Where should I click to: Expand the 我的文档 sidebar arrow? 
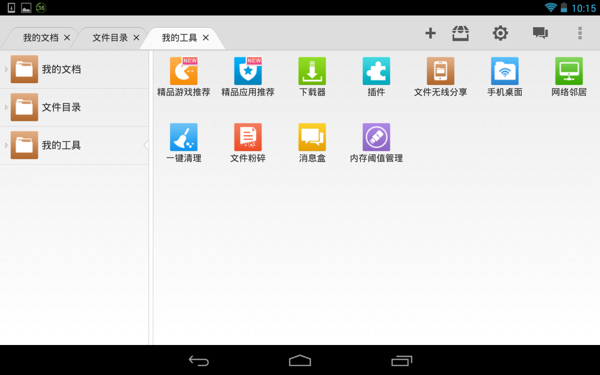6,69
